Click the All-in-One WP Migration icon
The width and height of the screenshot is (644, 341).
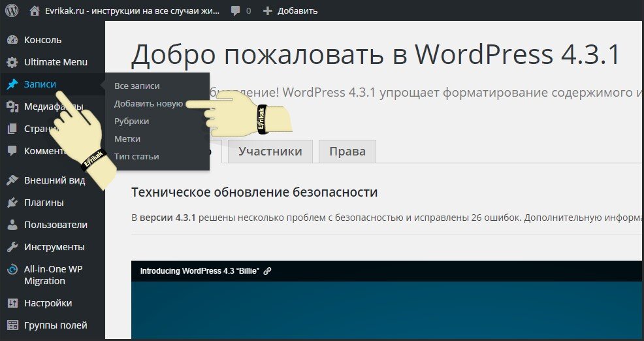(12, 270)
